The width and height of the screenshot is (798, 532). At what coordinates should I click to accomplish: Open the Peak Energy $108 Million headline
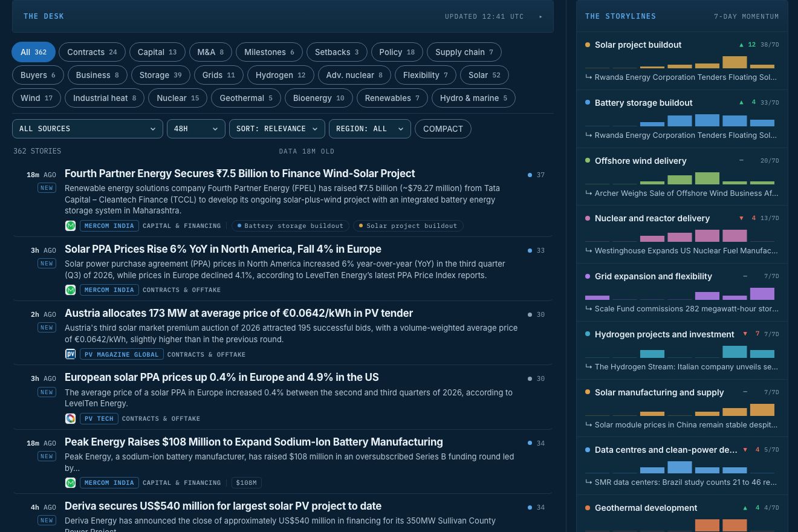(x=254, y=442)
